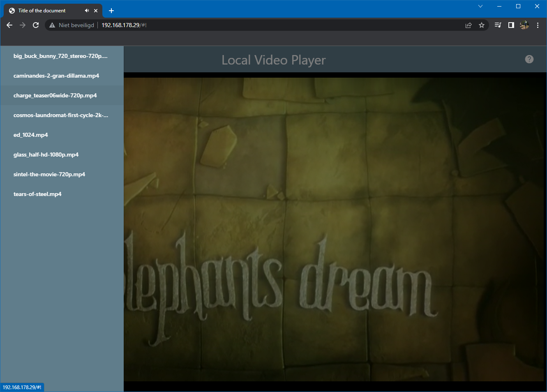Select the 'Title of the document' tab
Image resolution: width=547 pixels, height=392 pixels.
53,11
